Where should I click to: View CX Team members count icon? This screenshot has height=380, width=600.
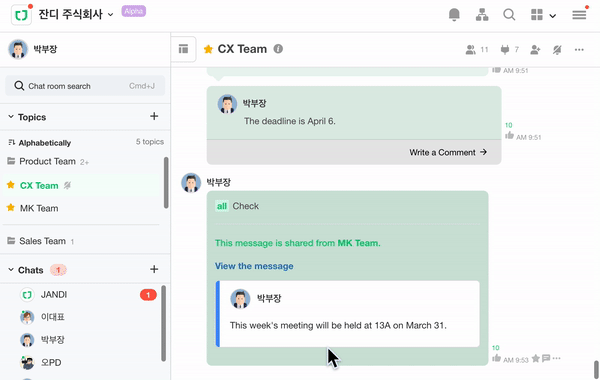pos(470,49)
